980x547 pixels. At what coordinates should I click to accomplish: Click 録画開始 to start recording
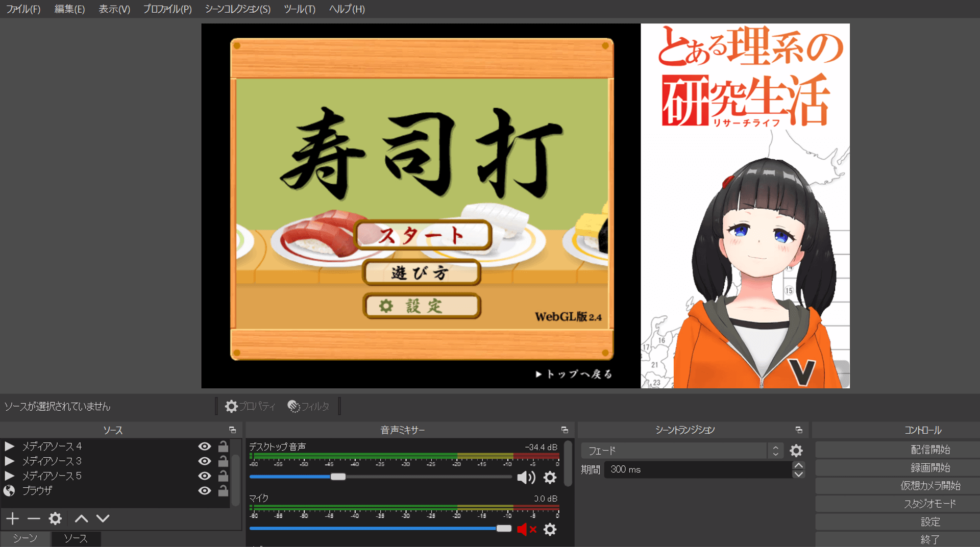point(930,468)
